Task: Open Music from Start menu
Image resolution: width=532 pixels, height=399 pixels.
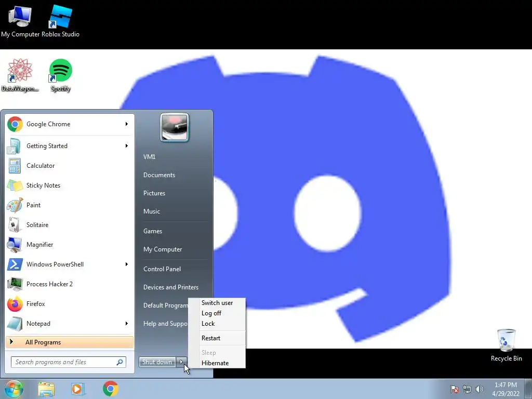Action: (x=152, y=211)
